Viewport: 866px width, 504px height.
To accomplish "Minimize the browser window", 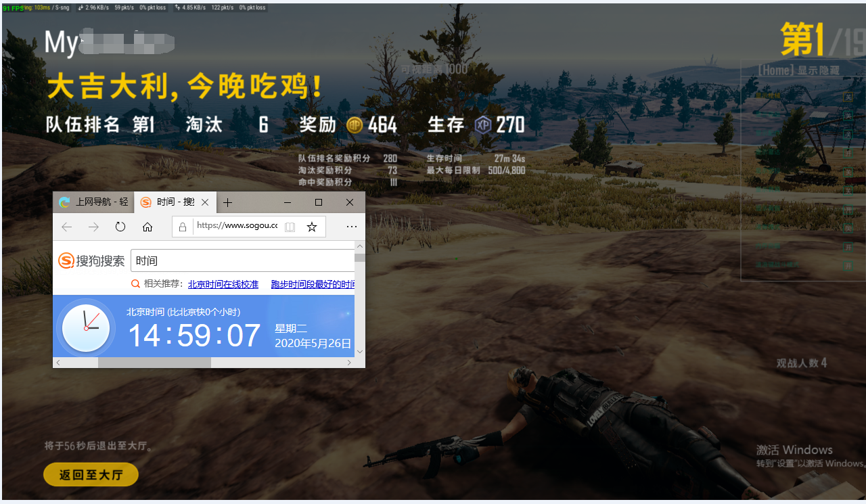I will click(x=288, y=202).
